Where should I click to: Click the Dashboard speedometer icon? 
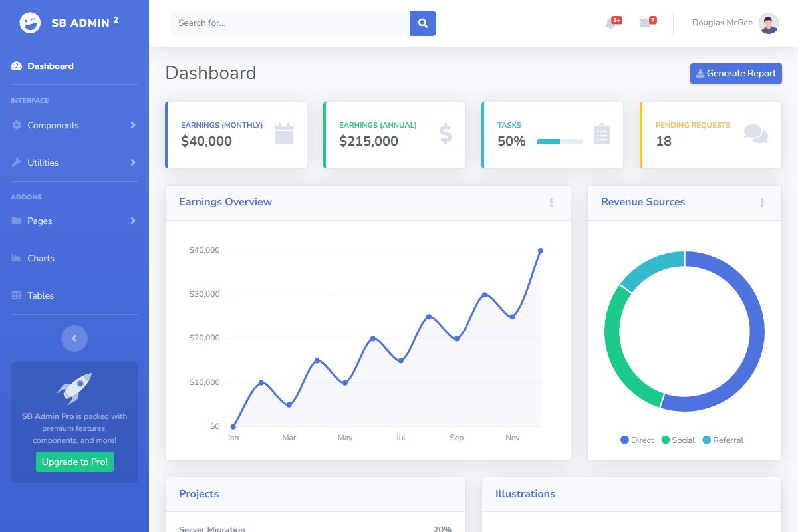(17, 66)
